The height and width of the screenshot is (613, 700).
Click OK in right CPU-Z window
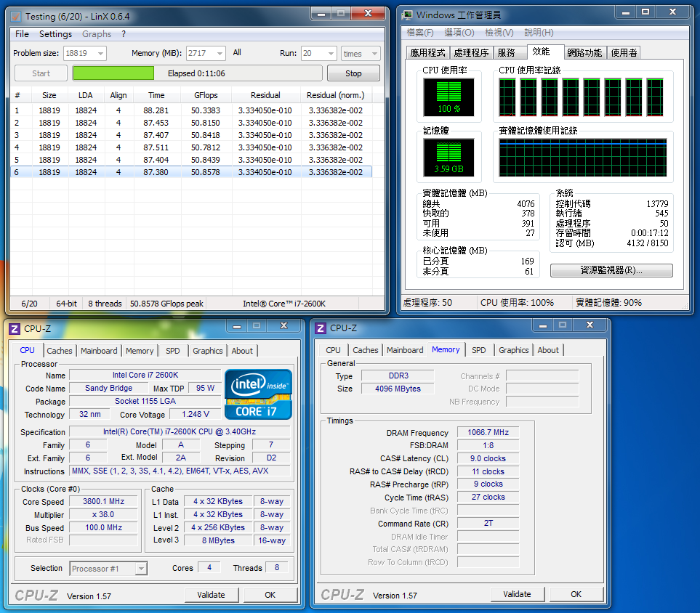click(x=576, y=594)
